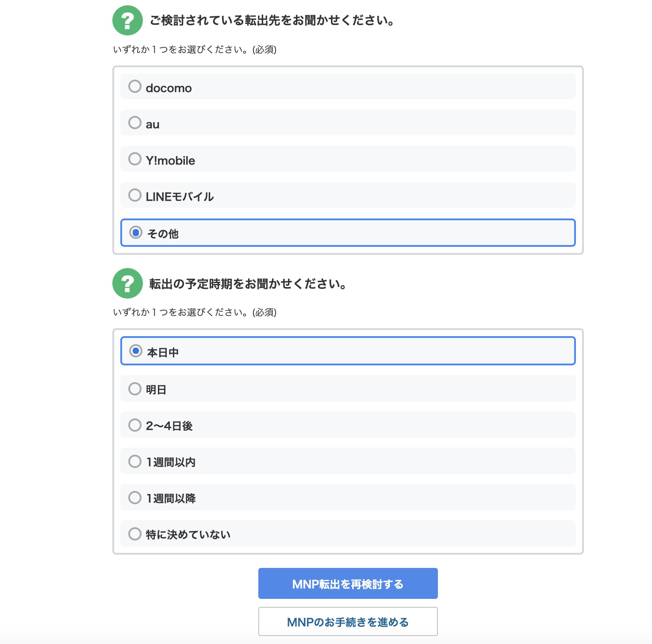Click the question mark icon beside transfer destination

point(127,20)
